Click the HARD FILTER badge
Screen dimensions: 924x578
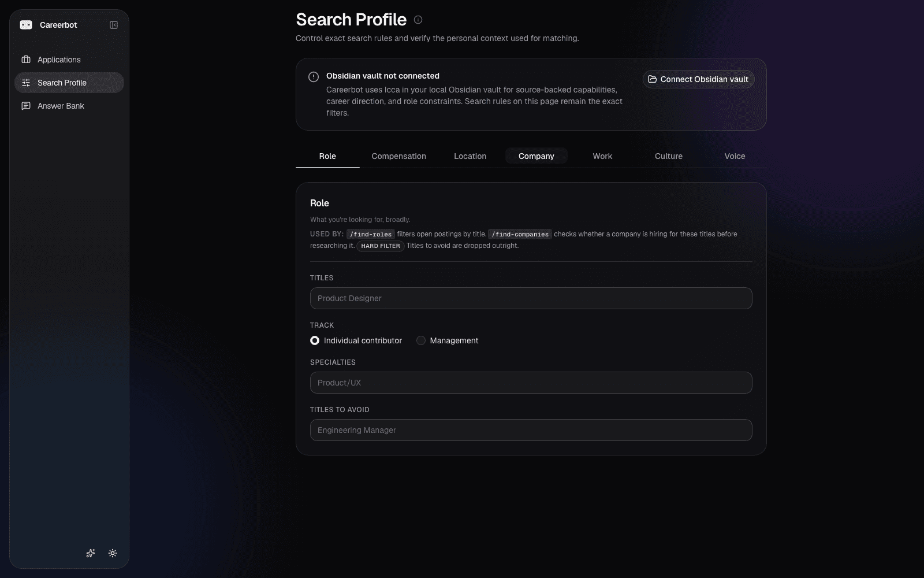click(381, 246)
